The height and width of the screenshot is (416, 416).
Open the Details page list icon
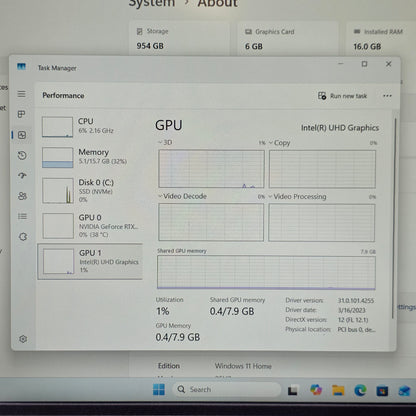click(22, 217)
